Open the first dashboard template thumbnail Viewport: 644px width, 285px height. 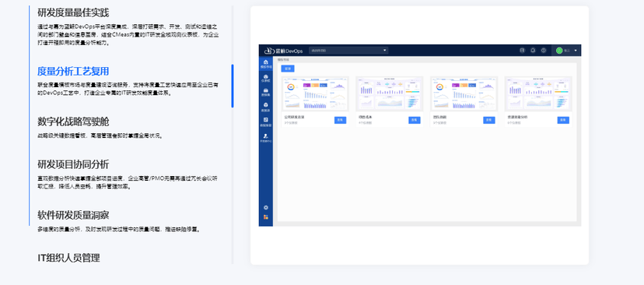[x=316, y=93]
